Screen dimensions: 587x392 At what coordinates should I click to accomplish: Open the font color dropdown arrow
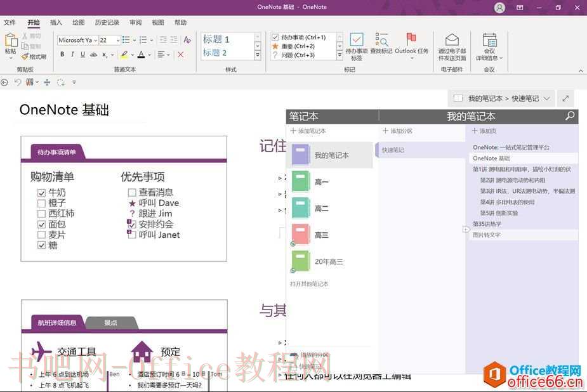149,55
